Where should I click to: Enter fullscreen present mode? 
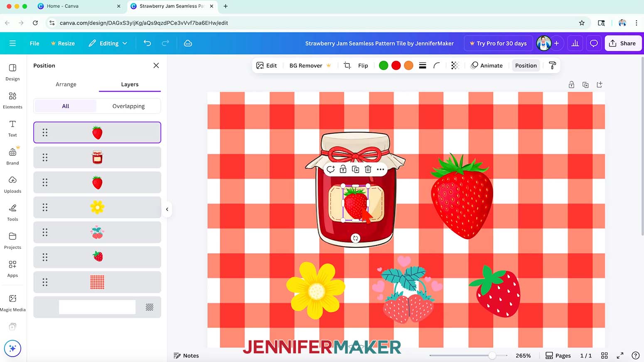click(x=620, y=356)
